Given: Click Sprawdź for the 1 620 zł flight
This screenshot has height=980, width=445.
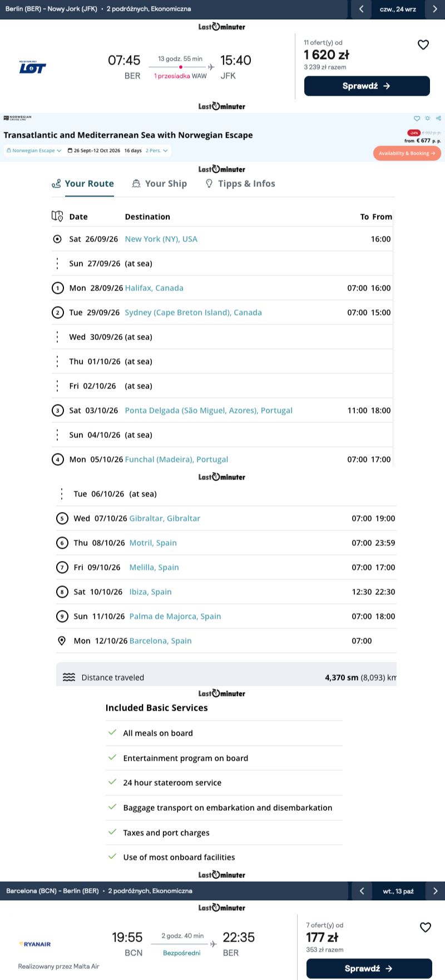Looking at the screenshot, I should coord(367,86).
